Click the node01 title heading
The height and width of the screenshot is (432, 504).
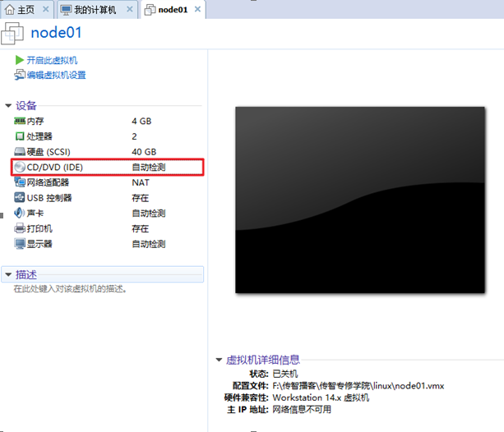click(56, 33)
